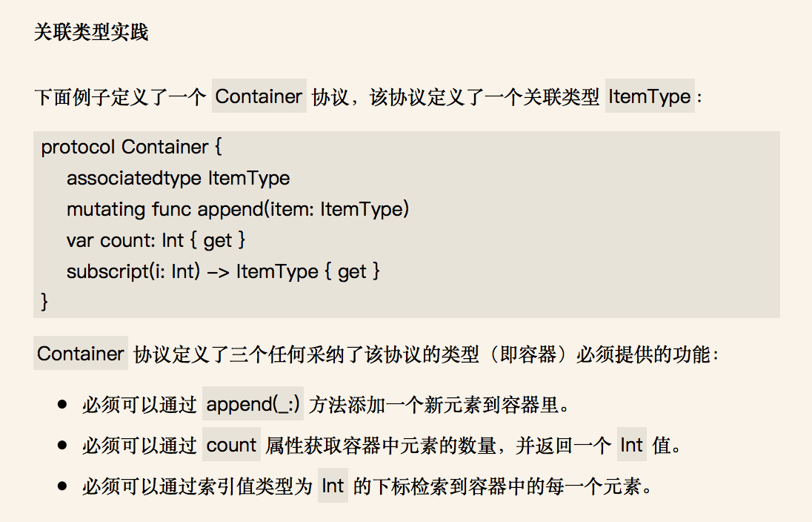
Task: Click the inline code ItemType in the intro sentence
Action: tap(650, 96)
